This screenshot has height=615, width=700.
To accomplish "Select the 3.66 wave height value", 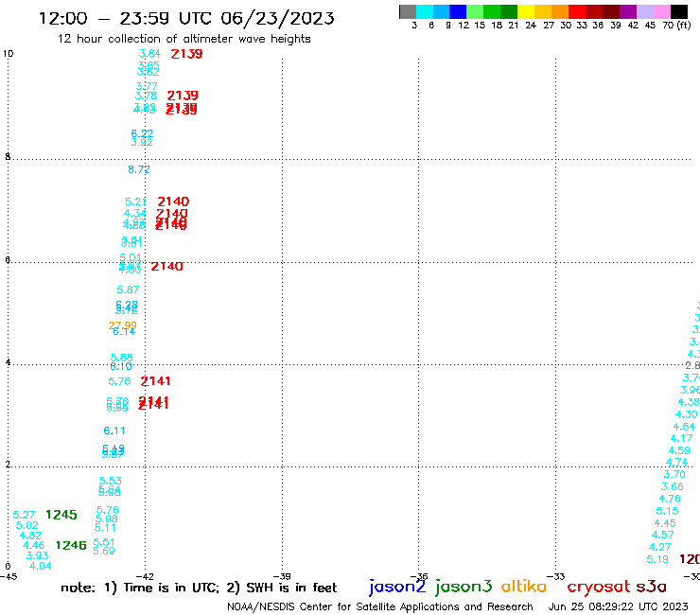I will coord(672,487).
